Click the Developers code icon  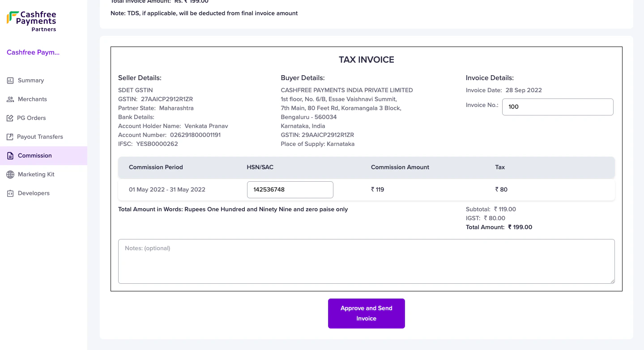click(10, 193)
